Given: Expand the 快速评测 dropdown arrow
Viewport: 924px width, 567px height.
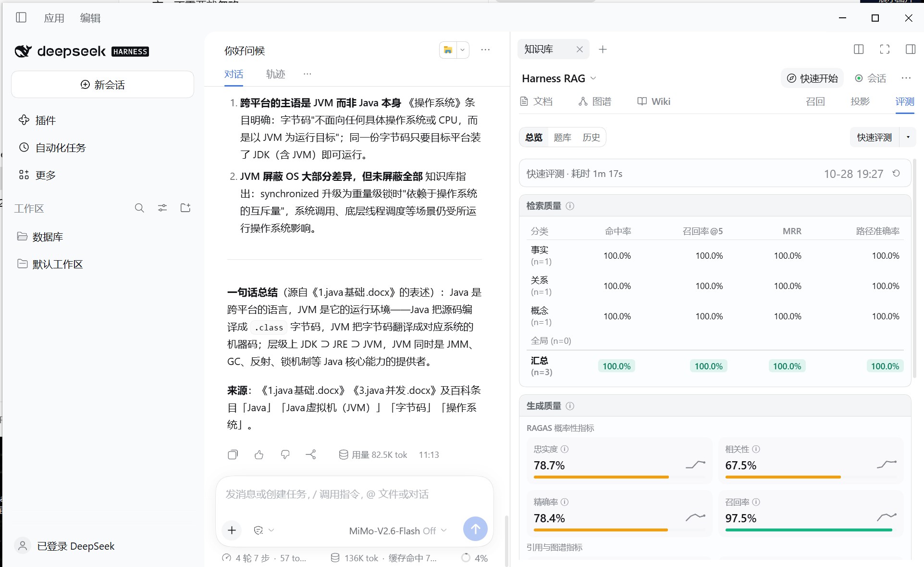Looking at the screenshot, I should tap(908, 138).
